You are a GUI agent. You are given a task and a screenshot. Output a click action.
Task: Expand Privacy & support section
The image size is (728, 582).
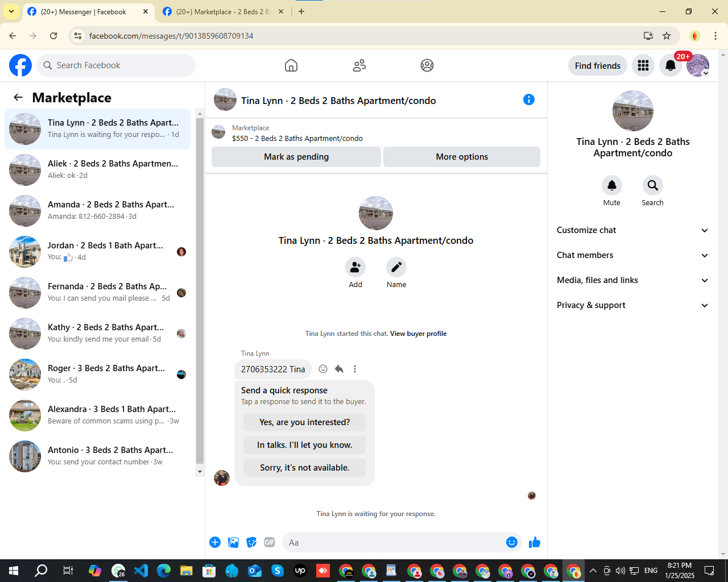(632, 305)
